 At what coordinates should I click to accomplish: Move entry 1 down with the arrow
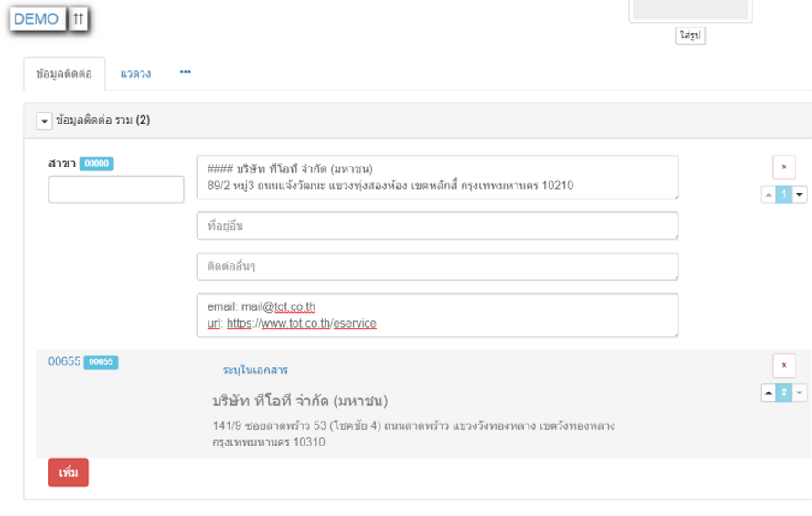[800, 195]
